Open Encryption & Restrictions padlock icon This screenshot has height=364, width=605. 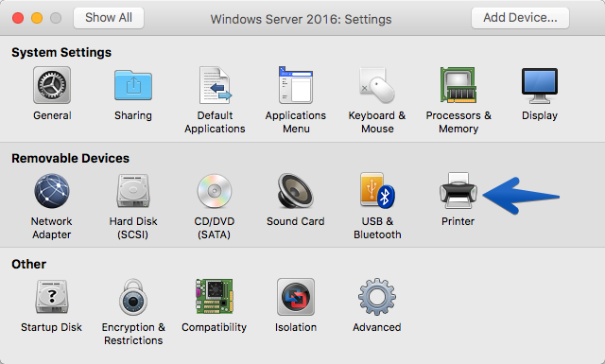tap(133, 297)
